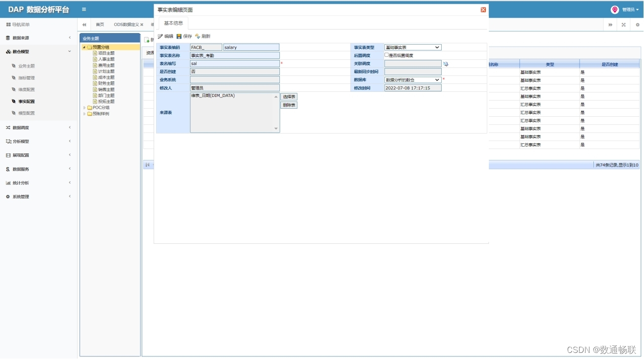
Task: Expand the 数据调度 sidebar chevron
Action: point(70,127)
